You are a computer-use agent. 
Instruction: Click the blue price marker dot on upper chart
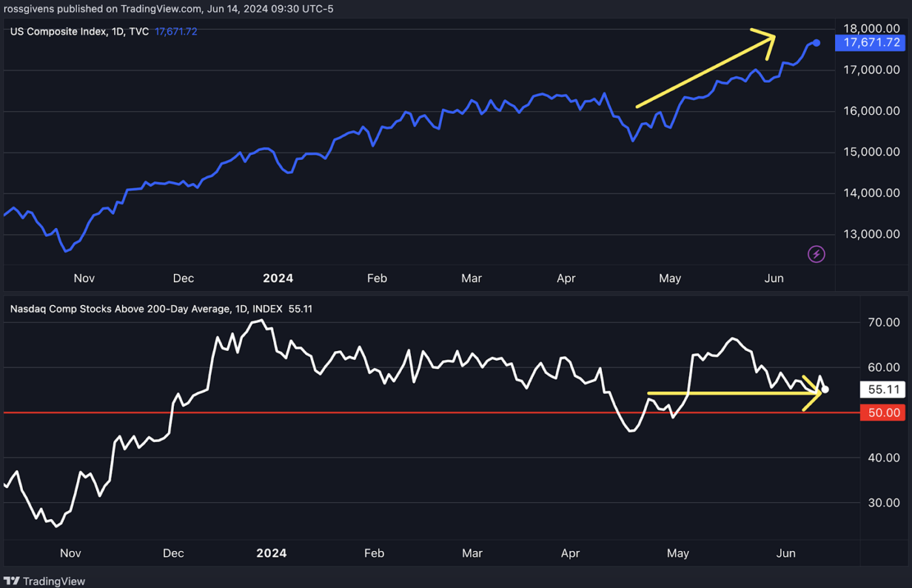click(x=816, y=43)
